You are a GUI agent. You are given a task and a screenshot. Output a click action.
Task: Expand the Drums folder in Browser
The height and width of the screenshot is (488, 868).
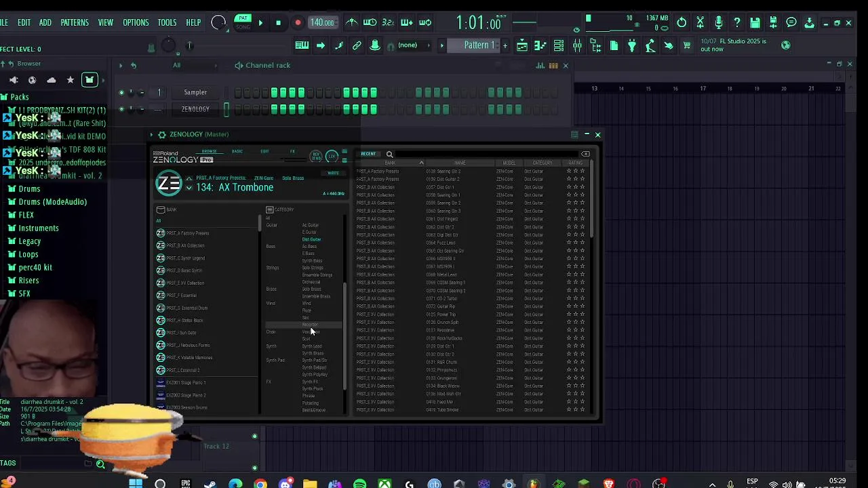(x=29, y=189)
